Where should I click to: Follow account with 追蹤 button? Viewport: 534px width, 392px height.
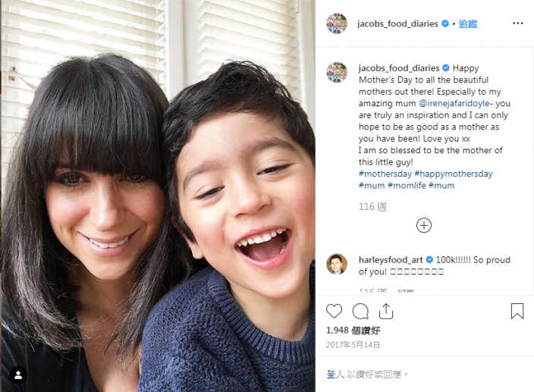(x=467, y=24)
